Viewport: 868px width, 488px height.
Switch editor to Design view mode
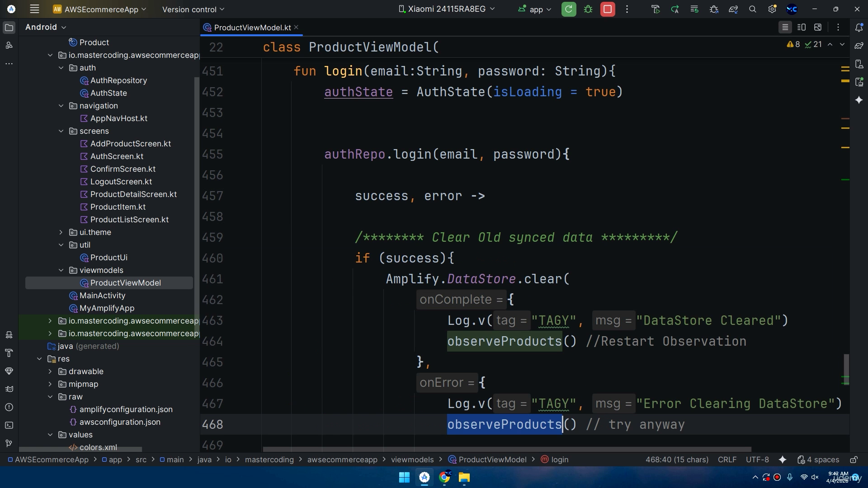(x=818, y=28)
